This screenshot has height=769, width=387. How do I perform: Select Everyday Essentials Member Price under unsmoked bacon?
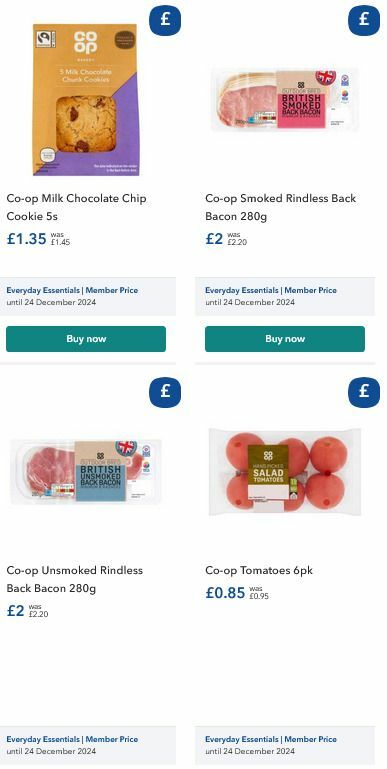(x=72, y=739)
